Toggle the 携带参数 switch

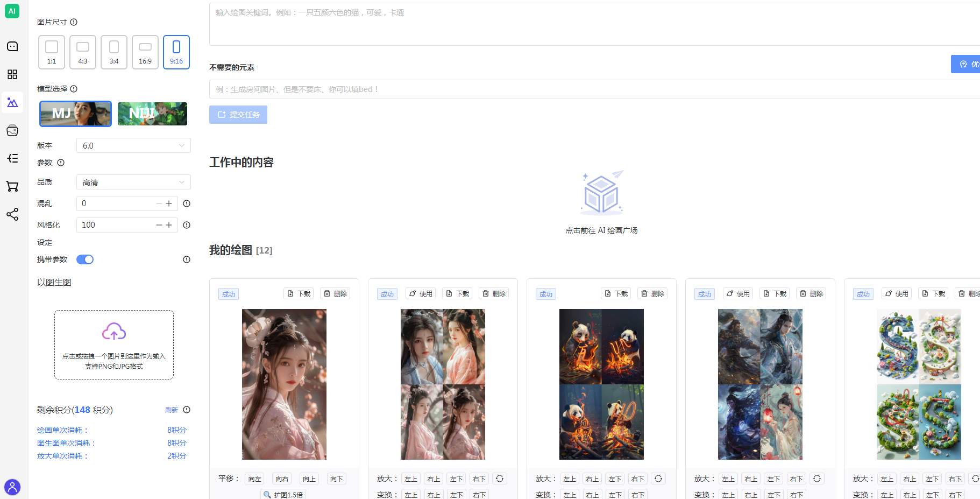tap(85, 259)
